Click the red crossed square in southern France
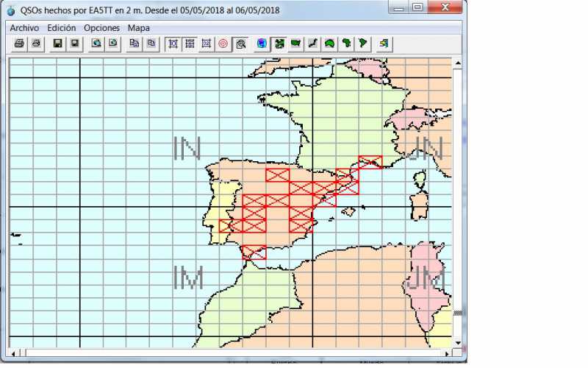This screenshot has width=588, height=368. pyautogui.click(x=370, y=162)
